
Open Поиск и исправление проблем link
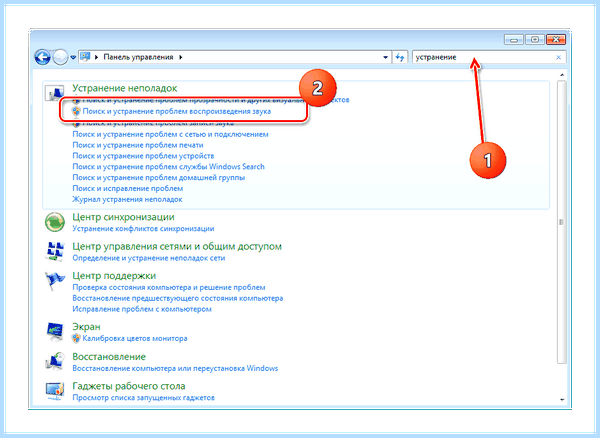click(x=127, y=188)
